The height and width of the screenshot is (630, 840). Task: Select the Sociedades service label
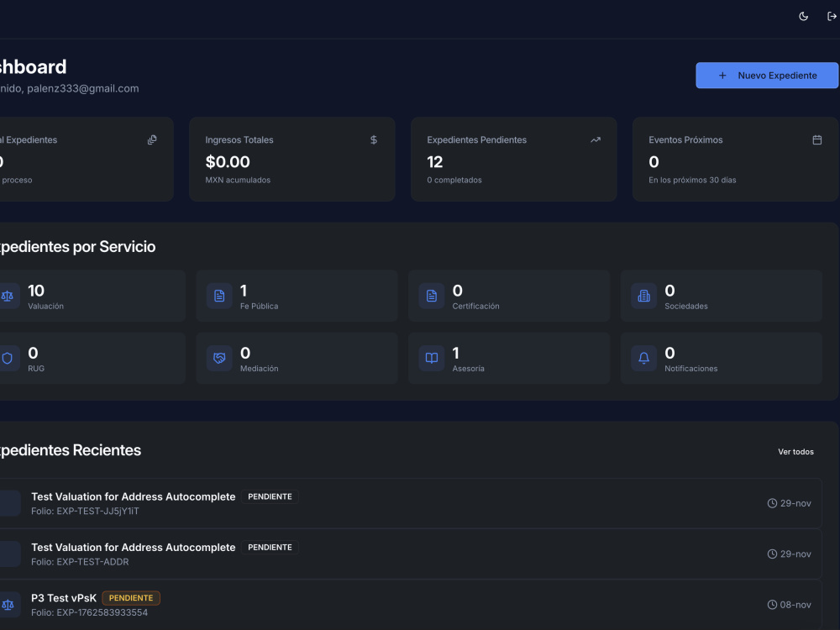[686, 307]
